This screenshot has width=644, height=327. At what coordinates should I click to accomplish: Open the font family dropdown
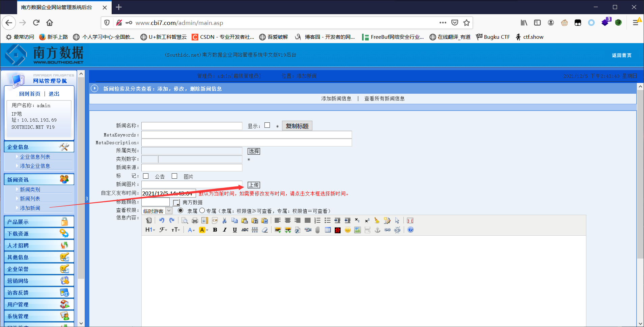click(163, 230)
